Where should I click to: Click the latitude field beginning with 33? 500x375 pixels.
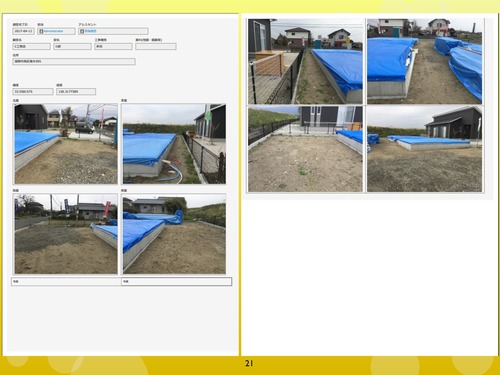33,92
